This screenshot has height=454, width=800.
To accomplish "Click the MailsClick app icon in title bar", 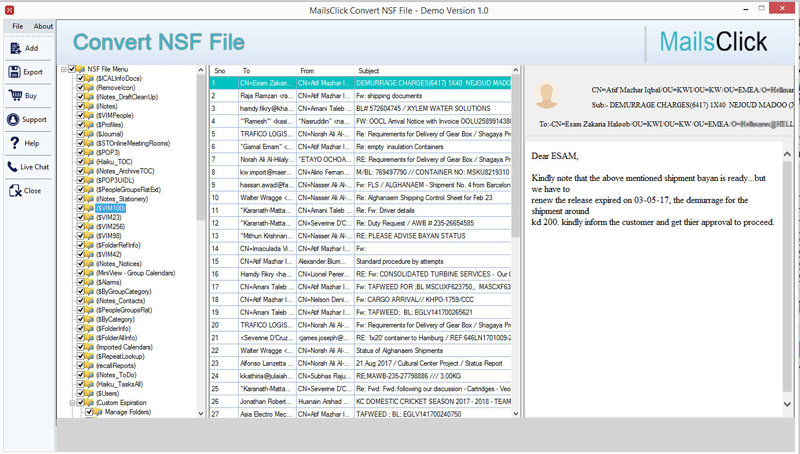I will pyautogui.click(x=9, y=10).
